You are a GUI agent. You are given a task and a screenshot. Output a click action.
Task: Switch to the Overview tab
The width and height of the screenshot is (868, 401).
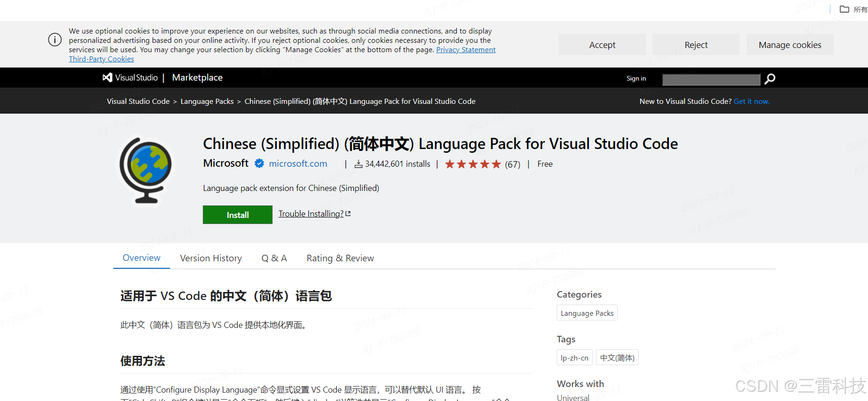tap(141, 258)
